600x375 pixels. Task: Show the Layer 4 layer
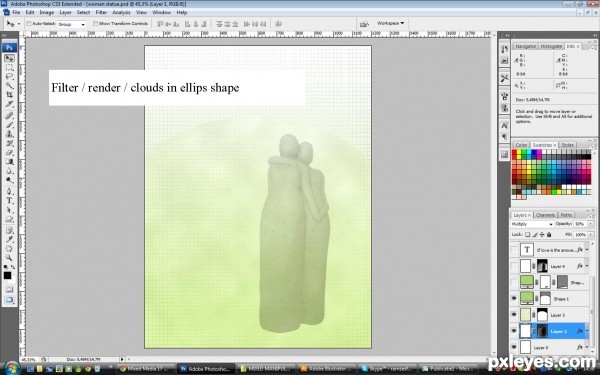(514, 266)
